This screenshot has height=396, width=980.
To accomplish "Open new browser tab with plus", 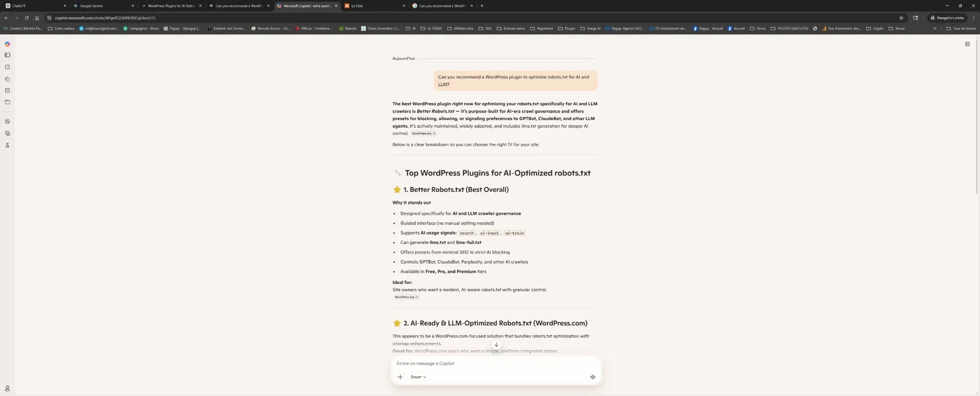I will click(x=482, y=6).
